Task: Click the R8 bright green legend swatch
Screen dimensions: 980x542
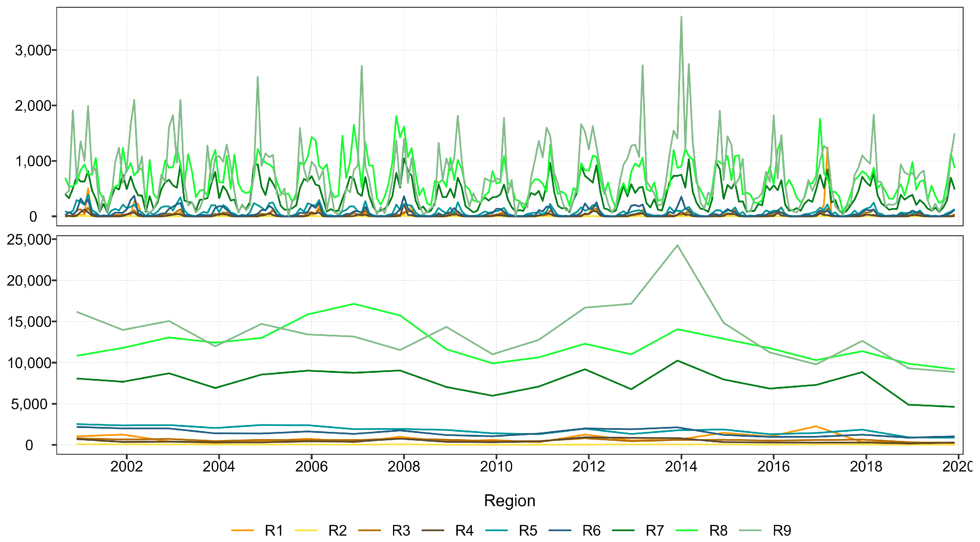Action: (x=687, y=530)
